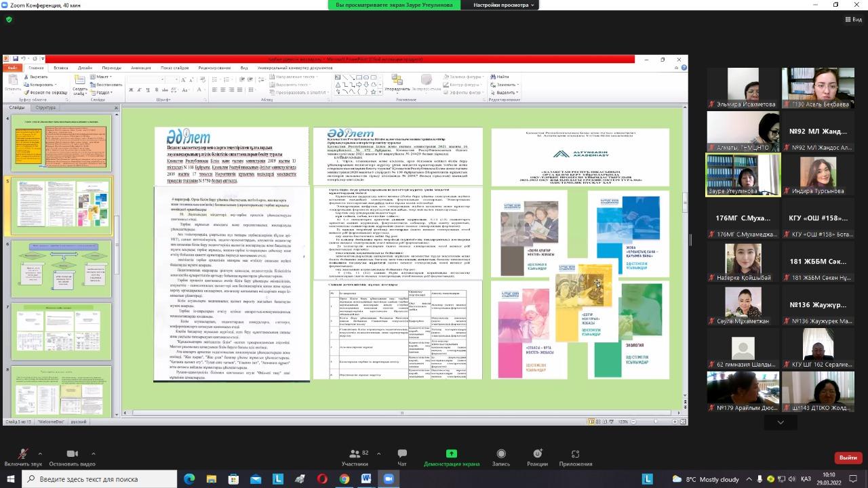This screenshot has height=488, width=868.
Task: Select Индира Турсынова's video tile
Action: (817, 175)
